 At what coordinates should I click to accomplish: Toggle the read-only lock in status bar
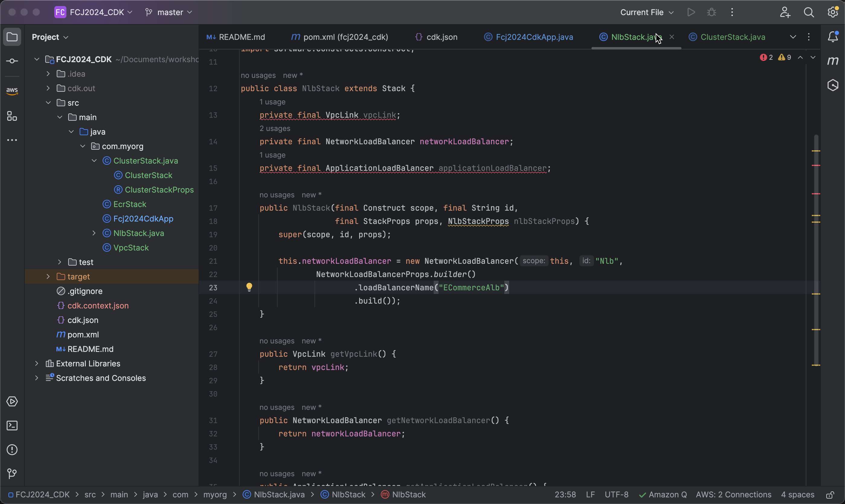[831, 495]
